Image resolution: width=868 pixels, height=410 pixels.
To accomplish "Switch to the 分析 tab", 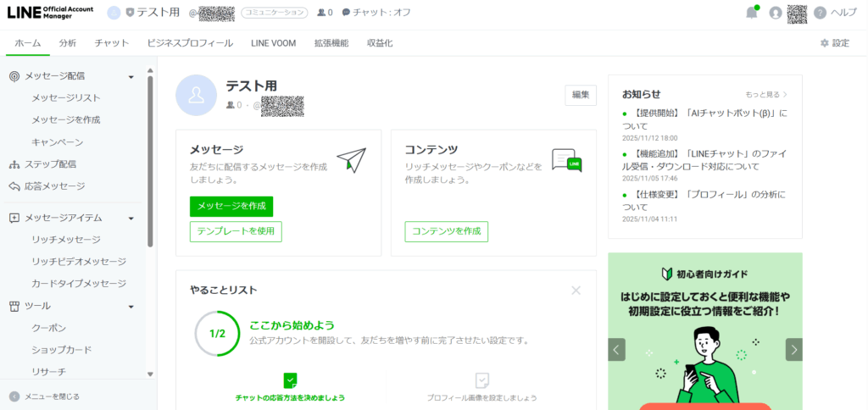I will coord(68,43).
